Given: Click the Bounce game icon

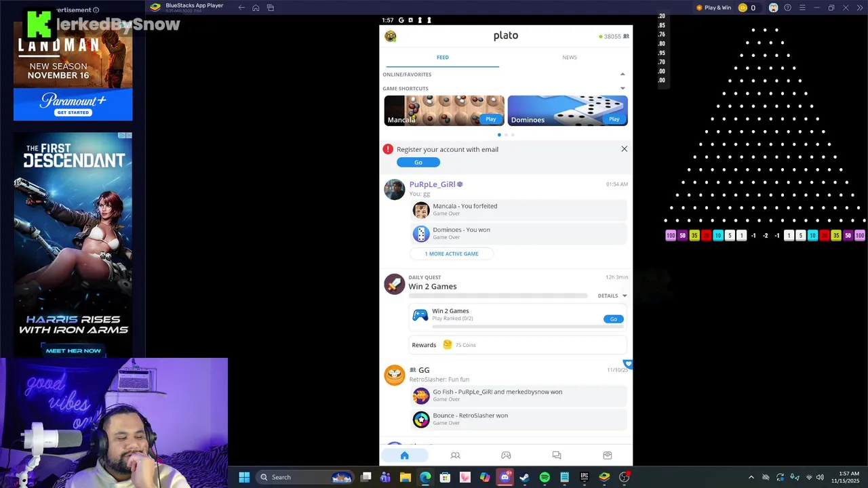Looking at the screenshot, I should coord(421,420).
